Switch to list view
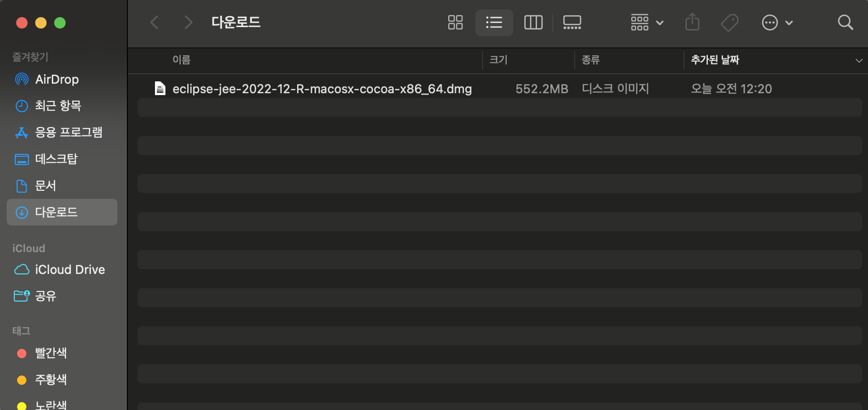The height and width of the screenshot is (410, 868). (x=494, y=22)
